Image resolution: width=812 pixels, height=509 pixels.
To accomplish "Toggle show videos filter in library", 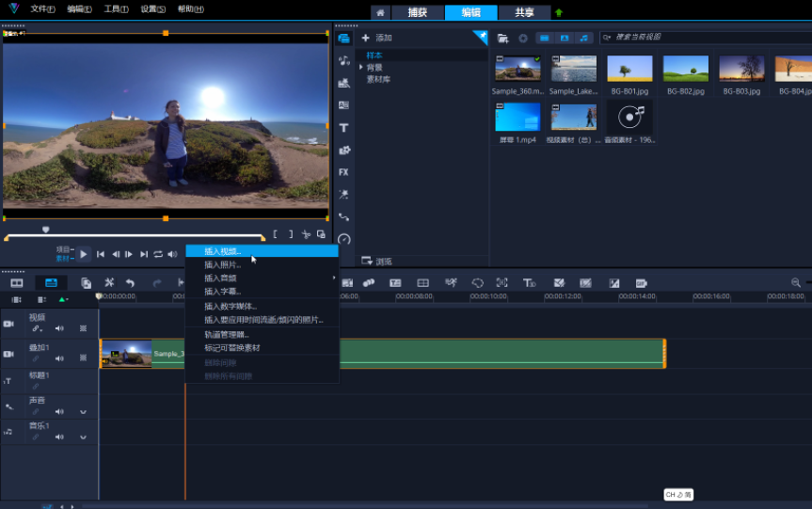I will 545,38.
